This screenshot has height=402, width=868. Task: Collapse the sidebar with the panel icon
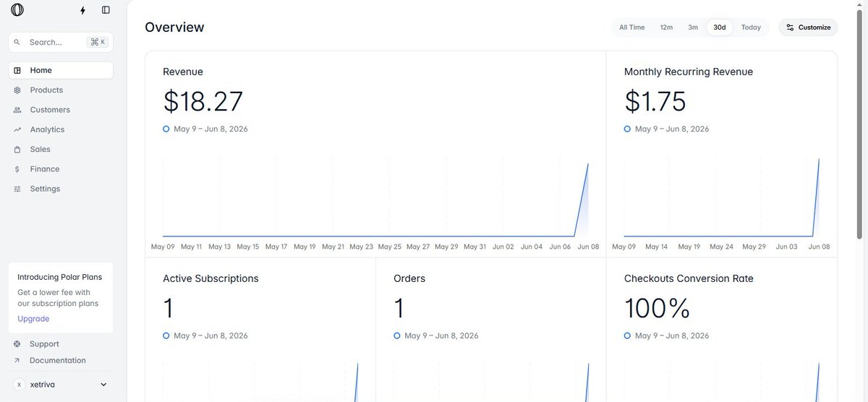pyautogui.click(x=106, y=10)
